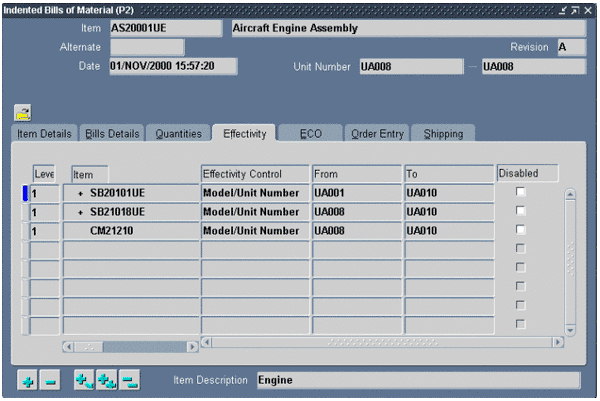The image size is (600, 401).
Task: Click the Alternate field
Action: tap(147, 47)
